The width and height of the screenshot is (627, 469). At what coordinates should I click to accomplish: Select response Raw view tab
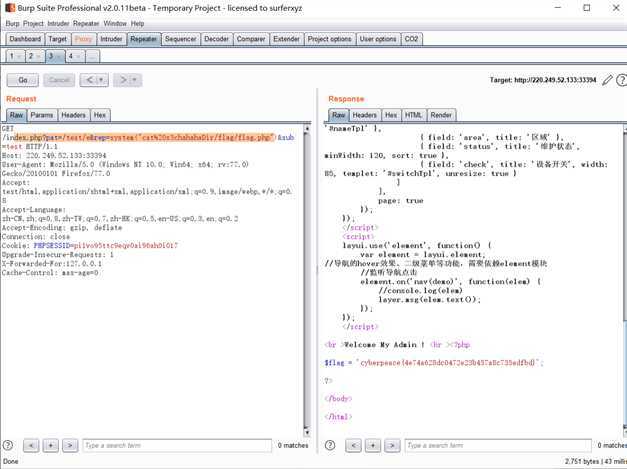[338, 115]
